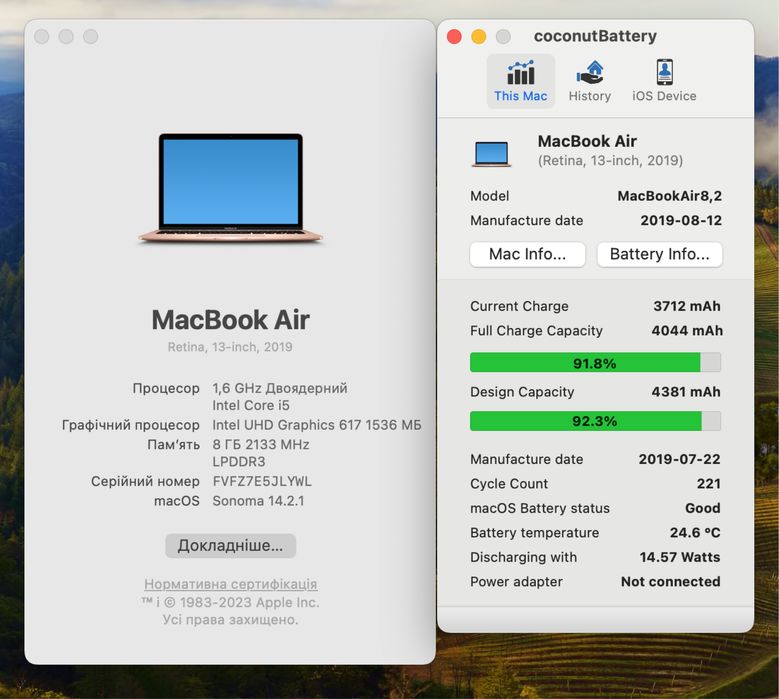The width and height of the screenshot is (779, 699).
Task: Click the 92.3% design capacity bar
Action: (x=595, y=421)
